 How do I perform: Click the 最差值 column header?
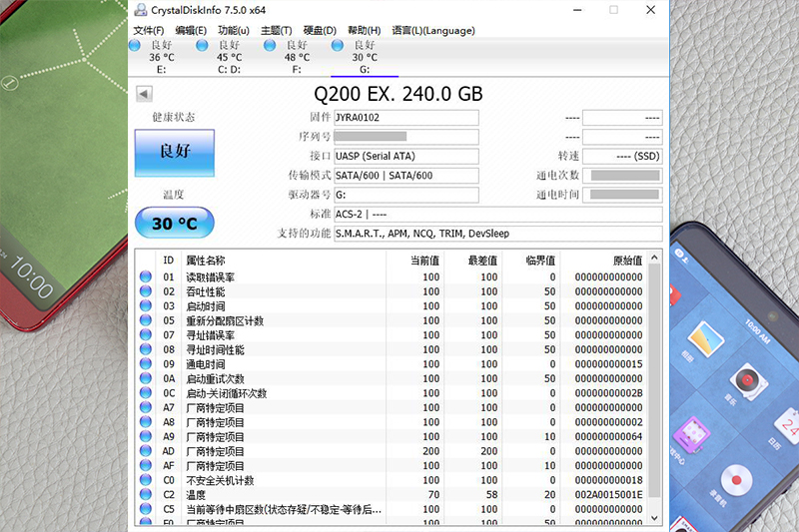pyautogui.click(x=482, y=261)
